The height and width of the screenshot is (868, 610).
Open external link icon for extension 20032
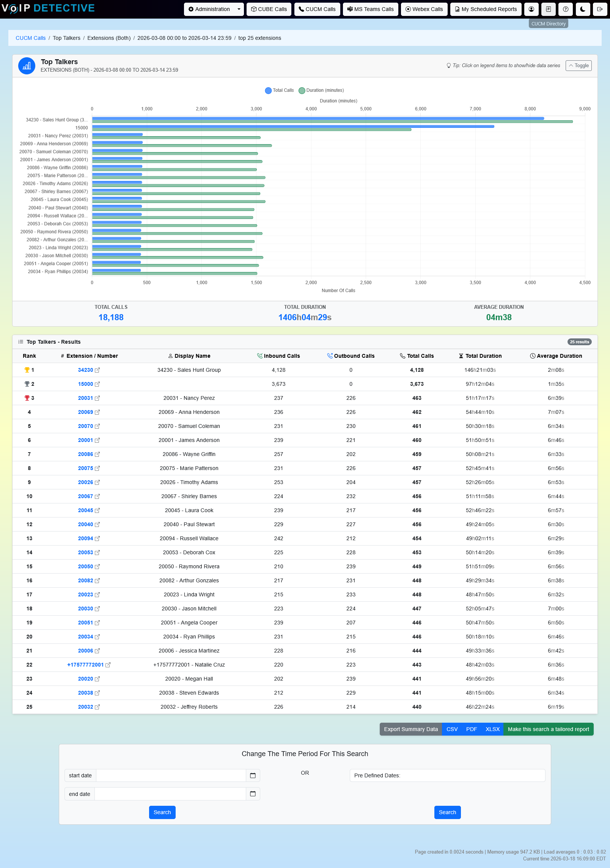tap(97, 707)
